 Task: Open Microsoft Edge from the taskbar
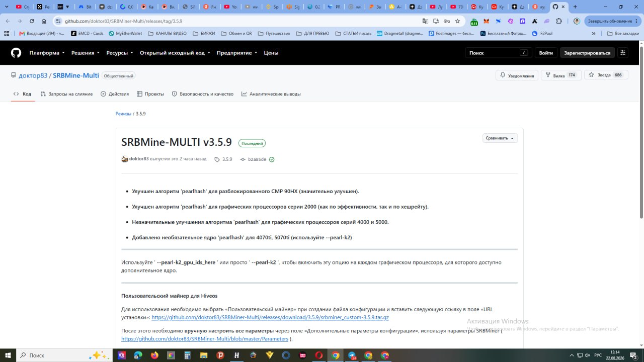click(x=138, y=355)
